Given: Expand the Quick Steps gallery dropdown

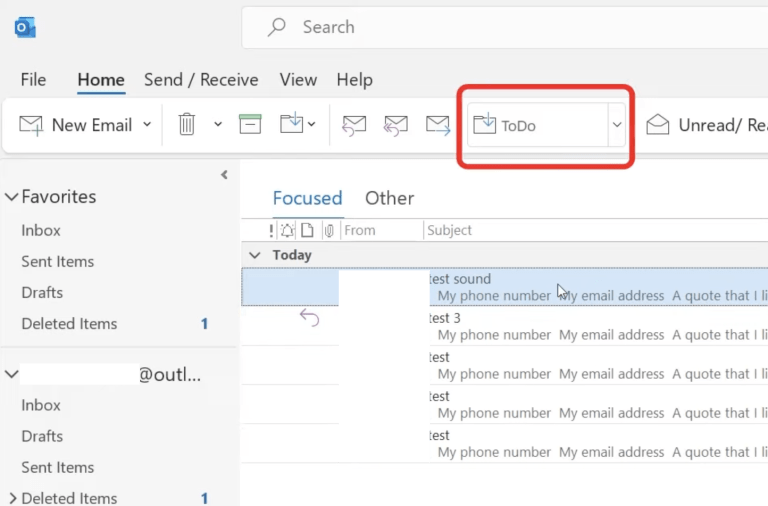Looking at the screenshot, I should click(x=617, y=125).
